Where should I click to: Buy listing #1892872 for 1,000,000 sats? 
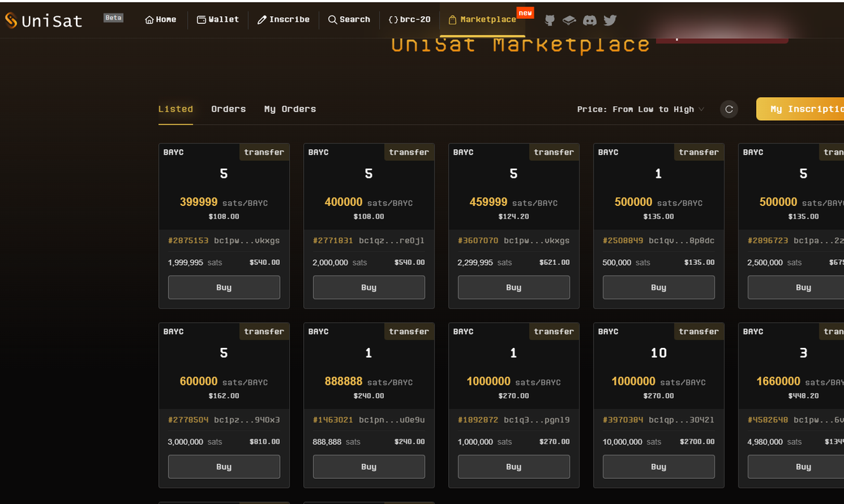[513, 467]
